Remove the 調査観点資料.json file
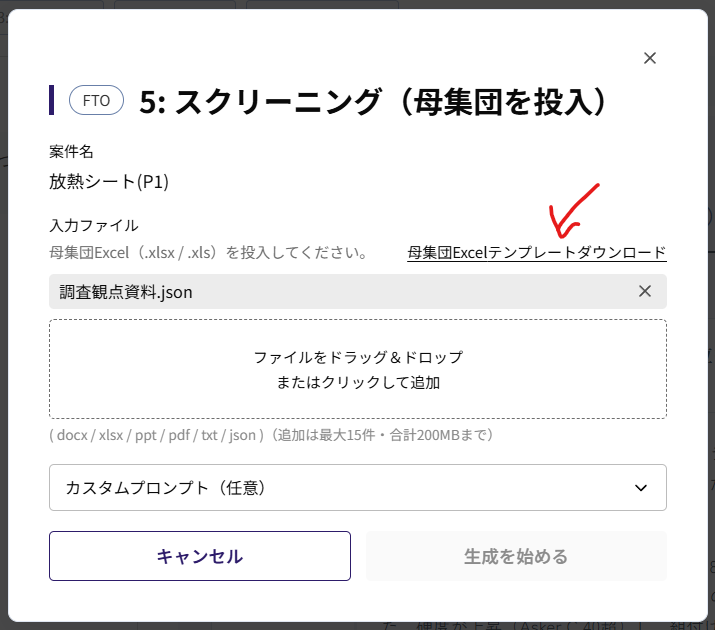Screen dimensions: 715x630 (644, 291)
